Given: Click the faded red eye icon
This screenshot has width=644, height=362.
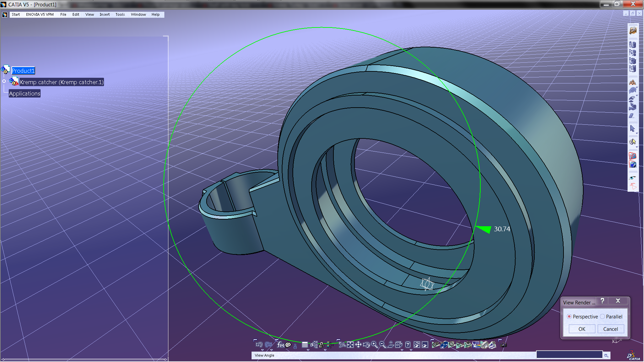Looking at the screenshot, I should 633,186.
